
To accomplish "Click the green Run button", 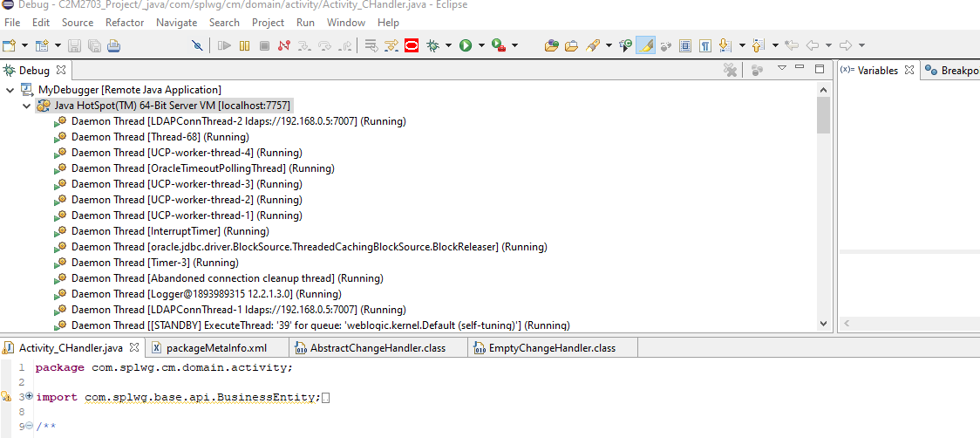I will pos(466,45).
